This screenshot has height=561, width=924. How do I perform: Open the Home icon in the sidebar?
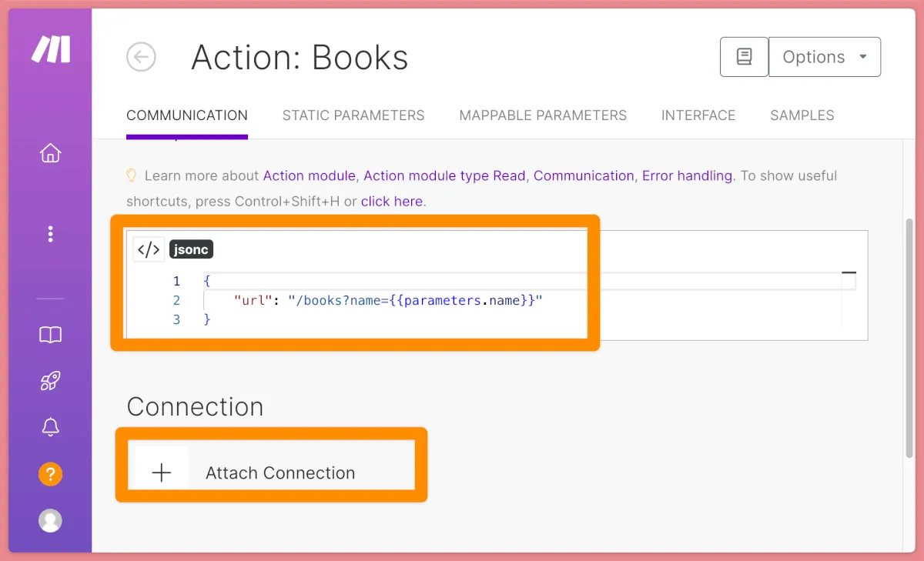click(x=50, y=153)
